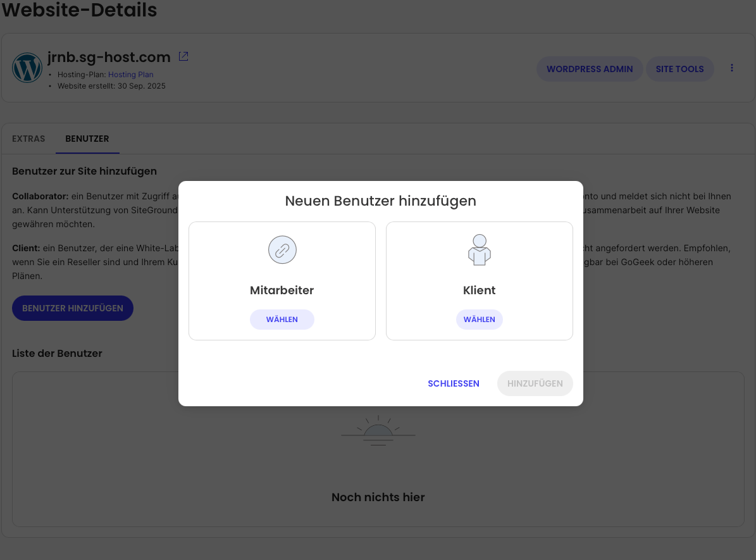Click the Mitarbeiter card title
This screenshot has width=756, height=560.
pos(282,290)
